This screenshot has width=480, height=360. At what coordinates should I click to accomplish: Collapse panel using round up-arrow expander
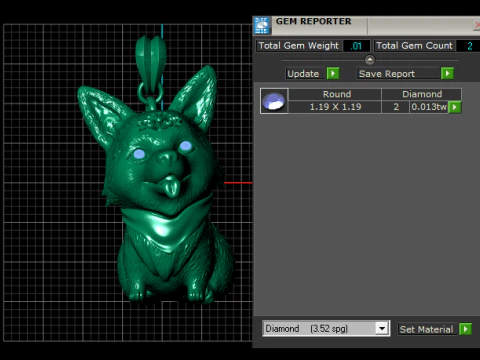[x=370, y=60]
